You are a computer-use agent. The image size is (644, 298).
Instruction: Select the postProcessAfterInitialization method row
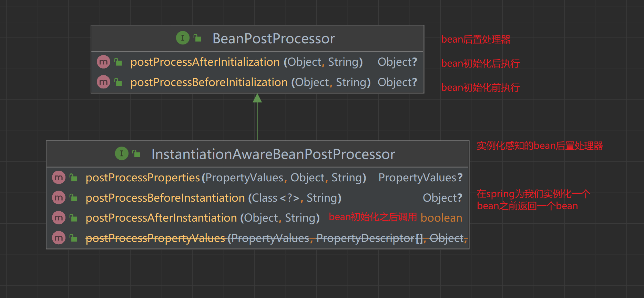coord(257,62)
